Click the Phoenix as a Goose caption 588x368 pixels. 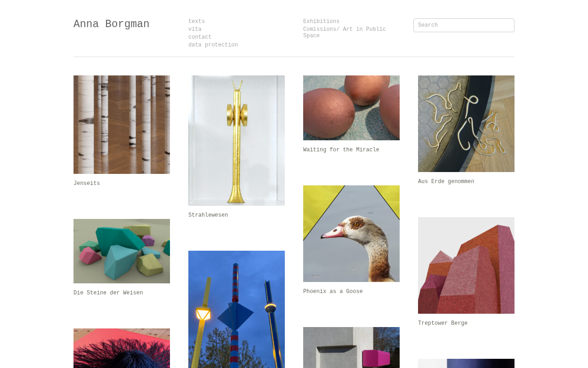point(333,292)
